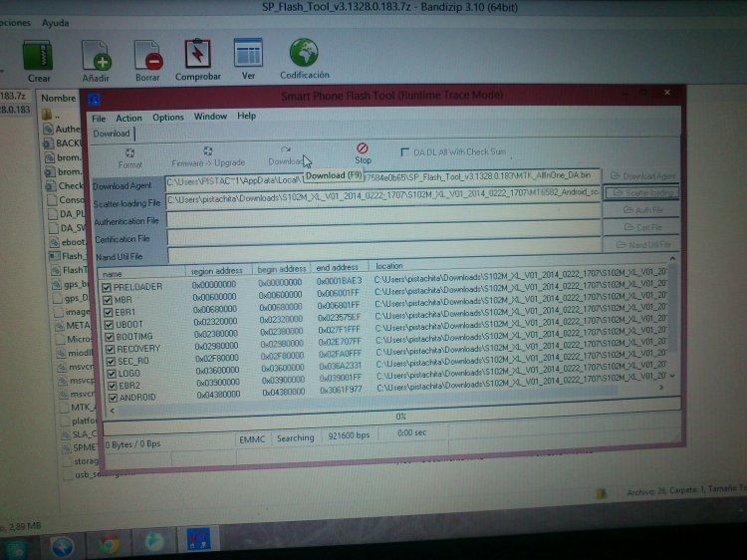This screenshot has height=560, width=747.
Task: Enable DA DL All With Check Sum
Action: [x=405, y=152]
